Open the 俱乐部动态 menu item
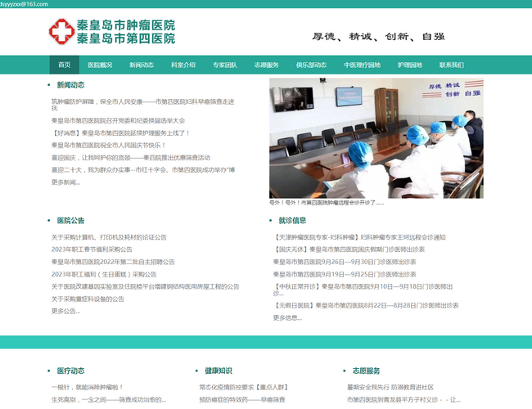Image resolution: width=532 pixels, height=409 pixels. pyautogui.click(x=311, y=65)
